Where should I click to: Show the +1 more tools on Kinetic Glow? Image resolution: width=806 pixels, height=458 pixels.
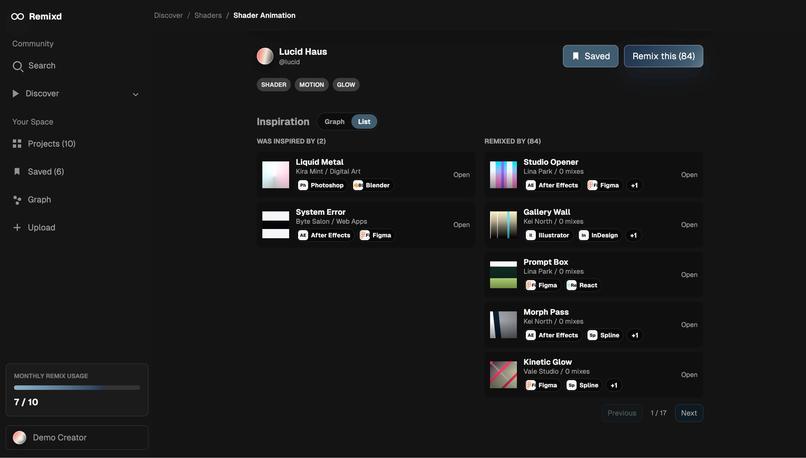coord(614,385)
